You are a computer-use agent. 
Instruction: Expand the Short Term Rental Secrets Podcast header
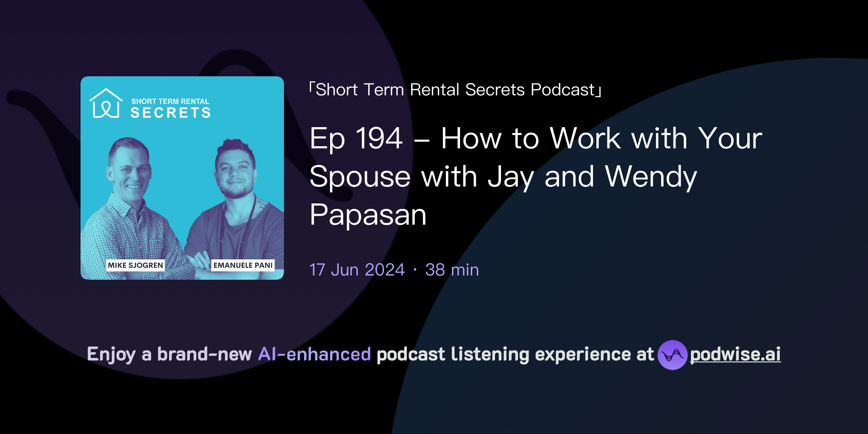pos(456,89)
